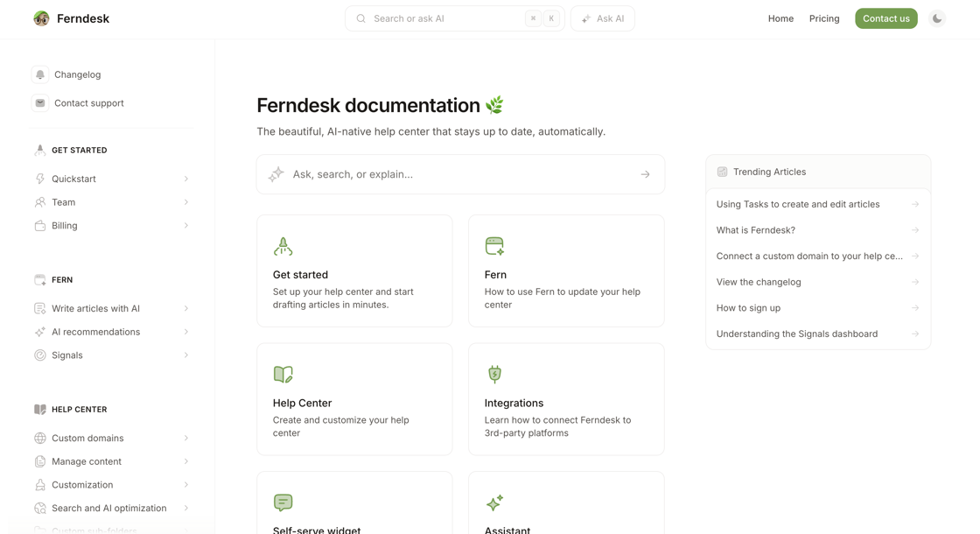Click the Ferndesk documentation page heading
The height and width of the screenshot is (534, 980).
368,105
